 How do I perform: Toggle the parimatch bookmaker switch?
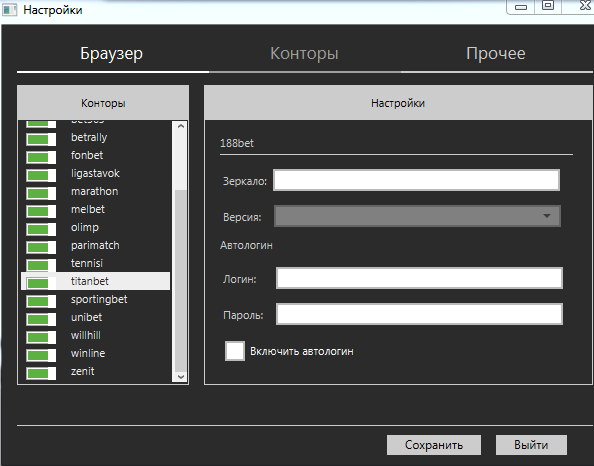click(x=41, y=247)
